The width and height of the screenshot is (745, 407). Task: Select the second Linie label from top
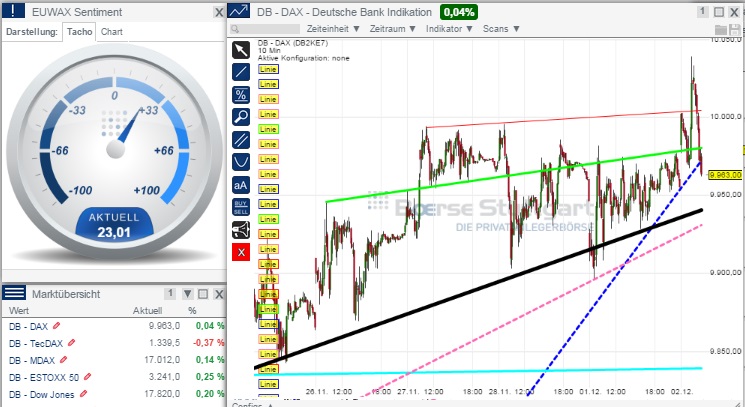[268, 84]
